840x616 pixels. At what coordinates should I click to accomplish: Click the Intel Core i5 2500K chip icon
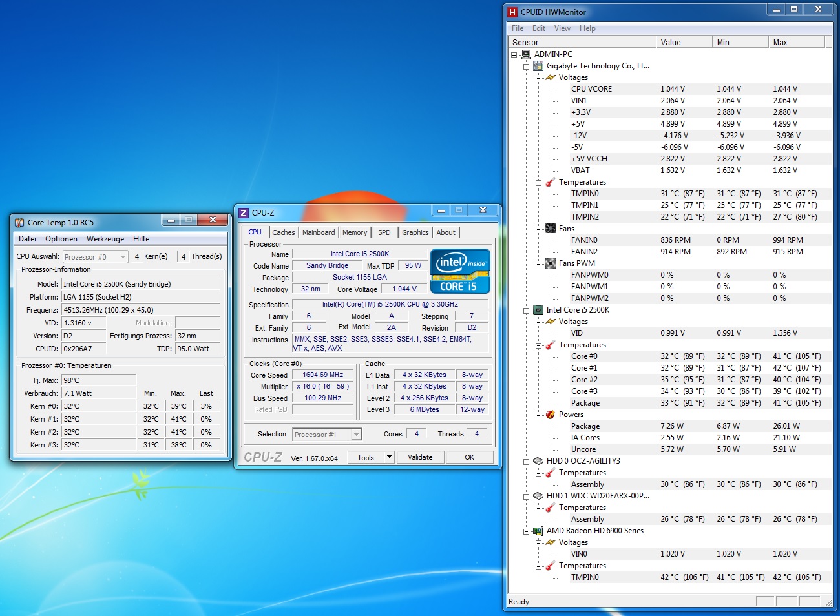tap(538, 310)
